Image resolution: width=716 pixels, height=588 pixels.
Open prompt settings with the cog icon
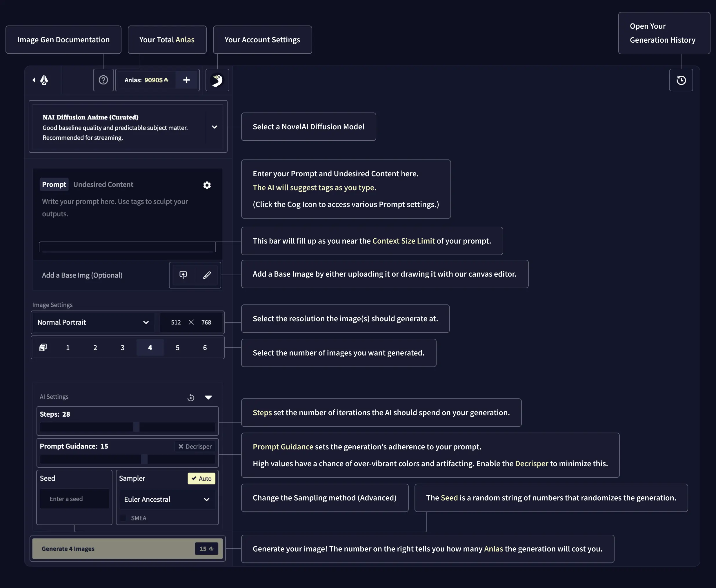[207, 185]
